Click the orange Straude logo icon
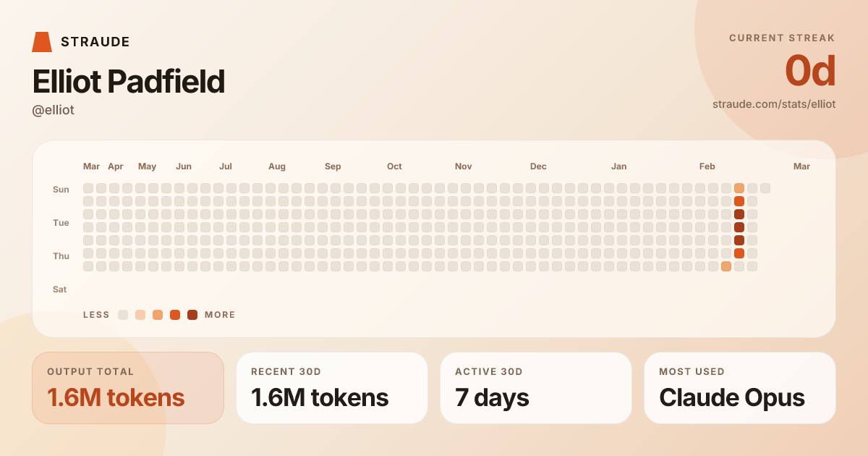868x456 pixels. 42,42
